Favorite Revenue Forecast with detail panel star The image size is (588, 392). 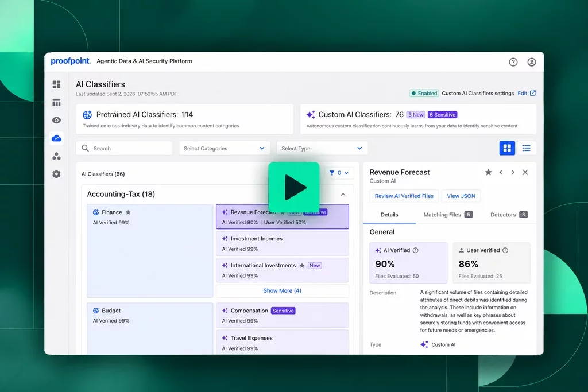point(488,172)
